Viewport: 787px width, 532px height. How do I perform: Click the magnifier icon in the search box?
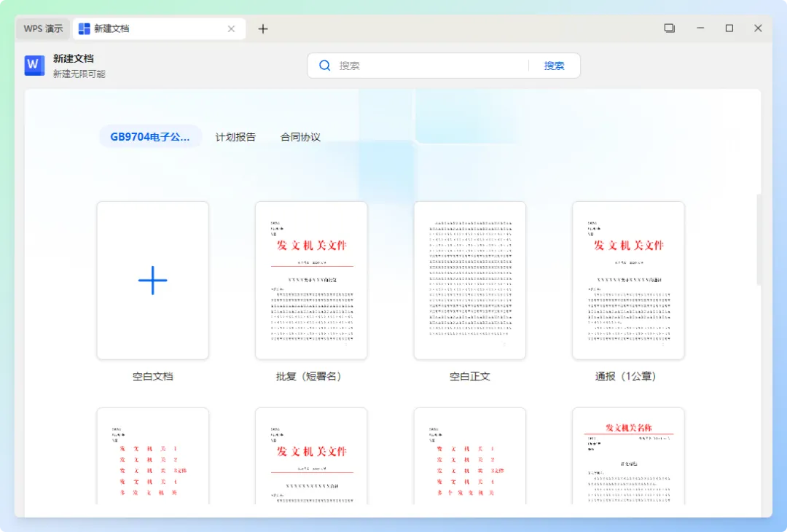click(x=325, y=66)
